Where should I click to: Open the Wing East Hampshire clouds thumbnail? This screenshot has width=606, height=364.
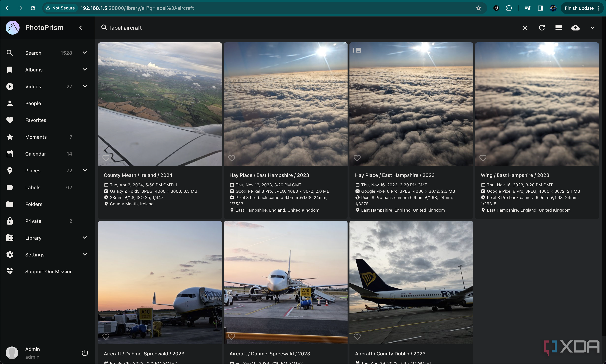(x=537, y=104)
